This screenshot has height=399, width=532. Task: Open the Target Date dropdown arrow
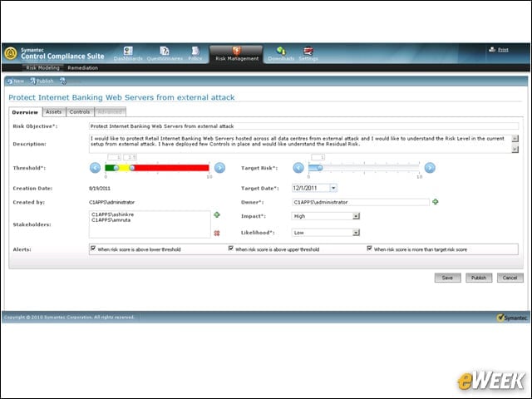point(333,188)
